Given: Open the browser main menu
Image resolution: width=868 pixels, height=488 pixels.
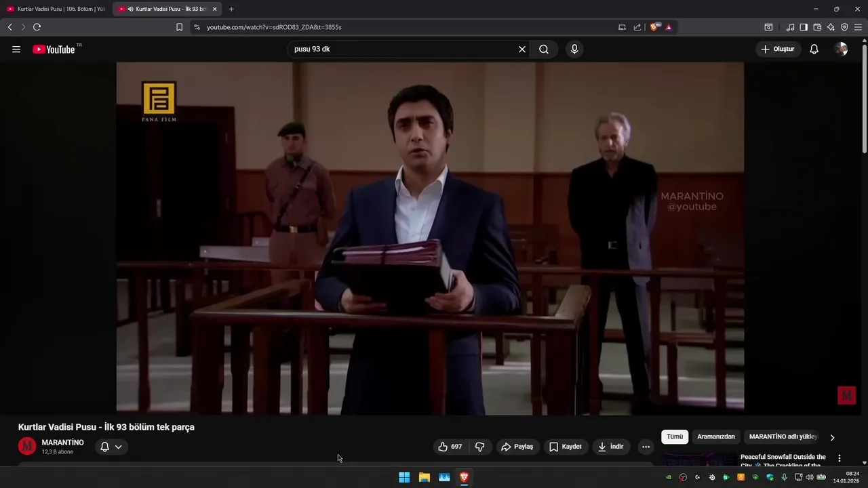Looking at the screenshot, I should click(858, 27).
